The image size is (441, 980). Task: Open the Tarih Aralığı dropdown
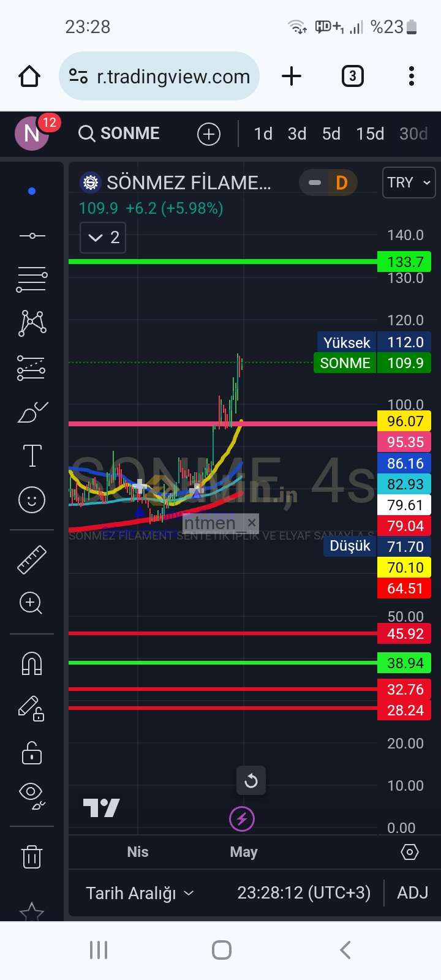(140, 893)
